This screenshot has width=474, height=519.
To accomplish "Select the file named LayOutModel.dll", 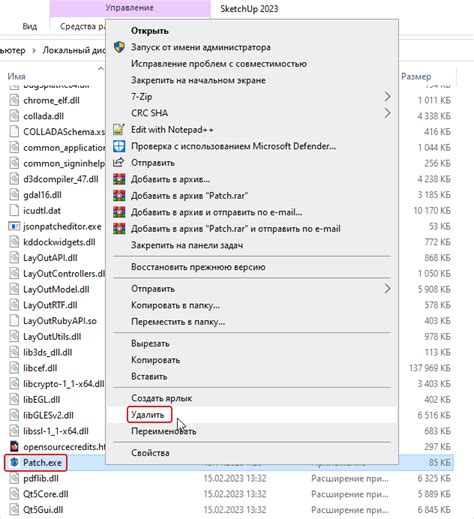I will (x=56, y=289).
